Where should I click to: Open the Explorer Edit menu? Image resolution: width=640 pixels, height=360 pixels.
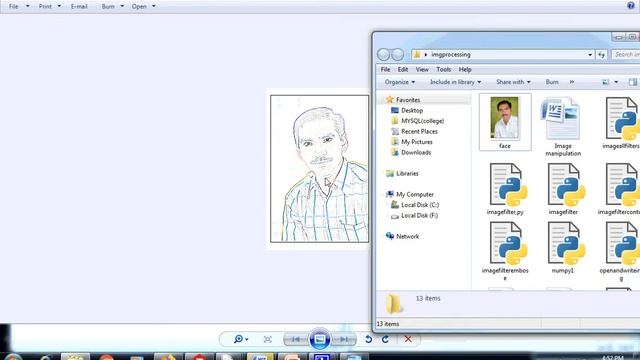[403, 69]
